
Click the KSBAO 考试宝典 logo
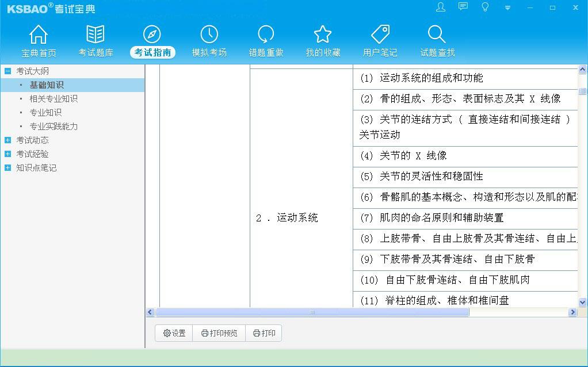click(51, 9)
